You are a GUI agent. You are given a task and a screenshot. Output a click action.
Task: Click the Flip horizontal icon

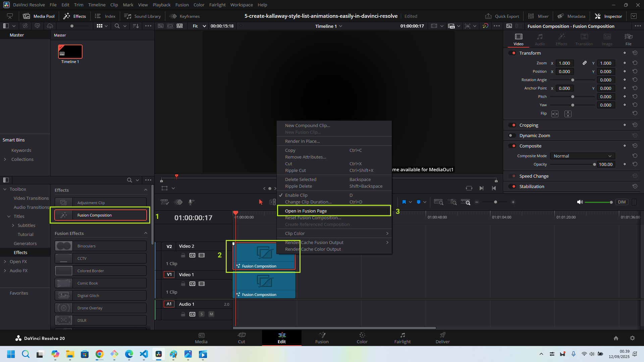point(555,114)
